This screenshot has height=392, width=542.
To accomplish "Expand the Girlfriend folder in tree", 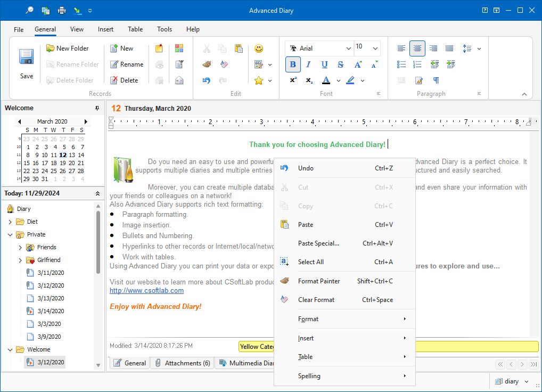I will 20,260.
